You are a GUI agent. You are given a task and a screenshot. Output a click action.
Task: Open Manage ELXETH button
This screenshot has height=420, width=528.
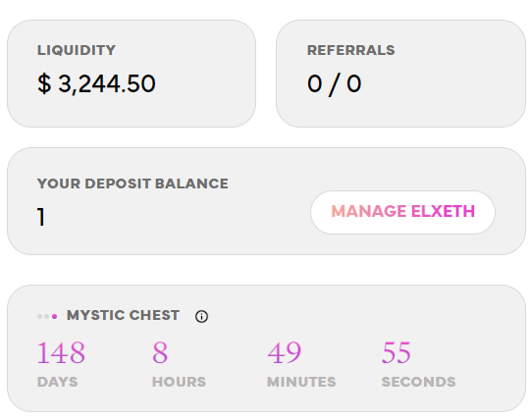coord(402,212)
